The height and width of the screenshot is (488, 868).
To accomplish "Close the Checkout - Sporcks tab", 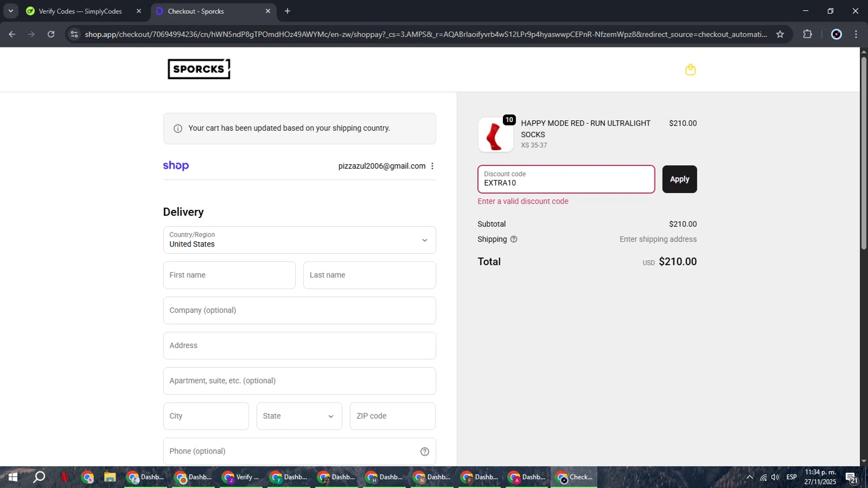I will (x=268, y=11).
